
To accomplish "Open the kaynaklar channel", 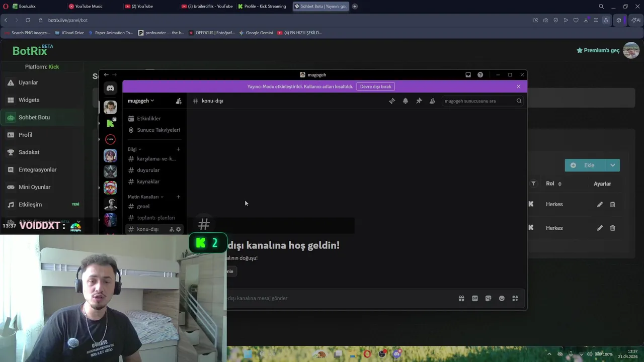I will [154, 182].
